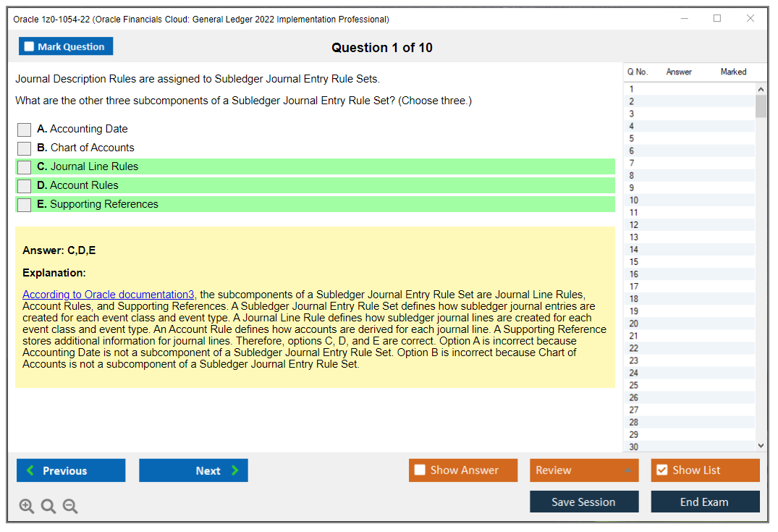Tick option D Account Rules

coord(25,186)
